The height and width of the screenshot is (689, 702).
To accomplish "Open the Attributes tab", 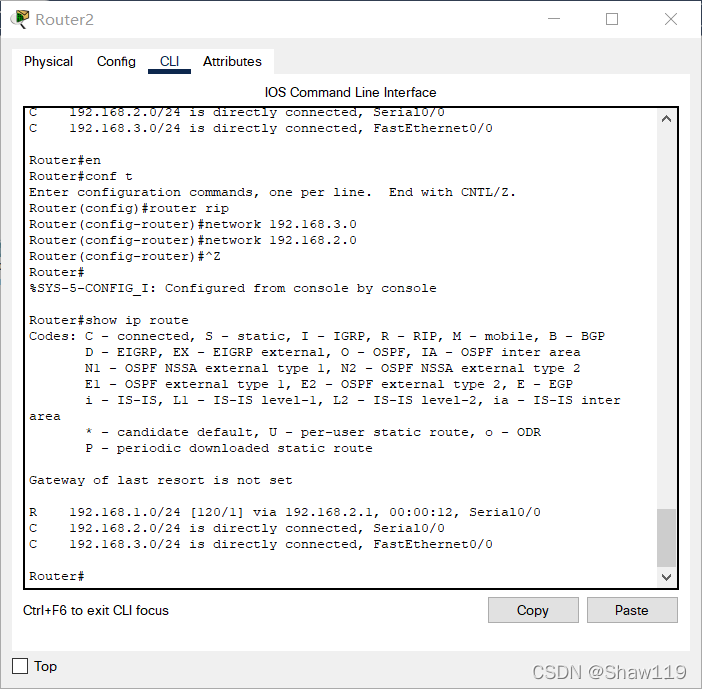I will pyautogui.click(x=232, y=61).
